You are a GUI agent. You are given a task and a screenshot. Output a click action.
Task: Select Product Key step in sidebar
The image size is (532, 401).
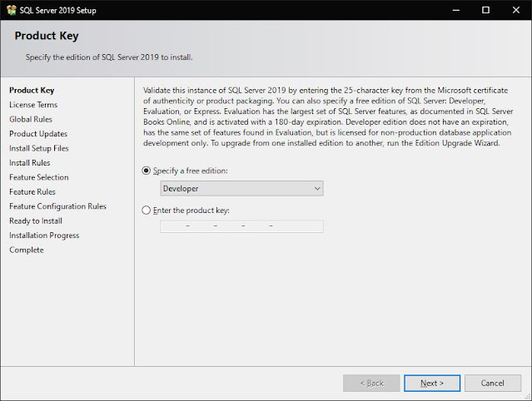pyautogui.click(x=32, y=90)
